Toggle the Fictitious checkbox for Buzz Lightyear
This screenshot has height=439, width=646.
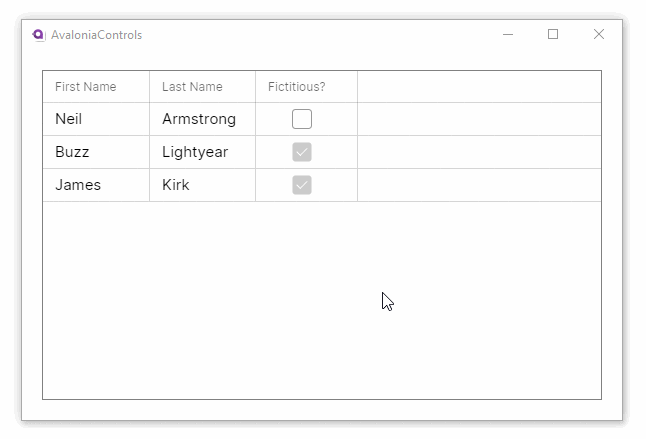click(x=302, y=152)
